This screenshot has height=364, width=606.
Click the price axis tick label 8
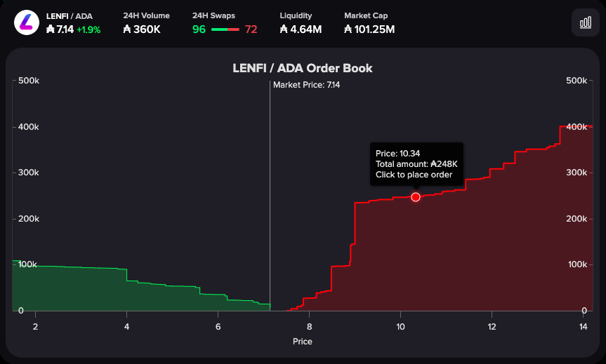309,327
